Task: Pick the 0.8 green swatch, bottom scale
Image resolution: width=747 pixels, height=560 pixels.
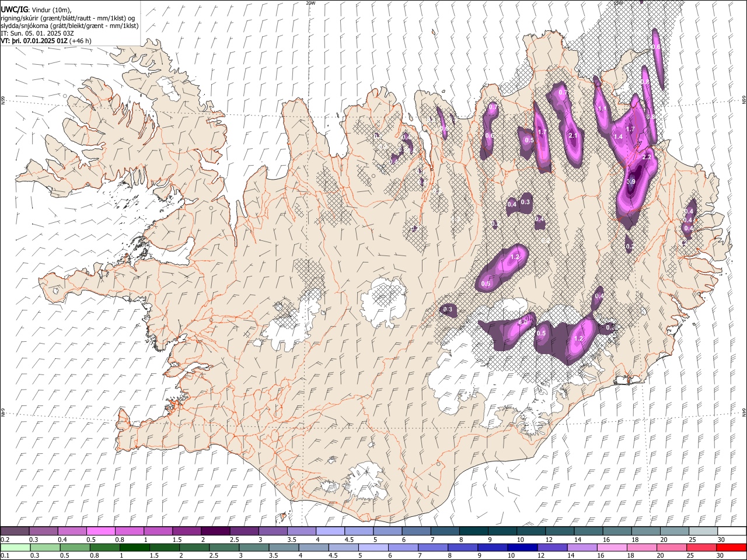Action: click(x=105, y=547)
